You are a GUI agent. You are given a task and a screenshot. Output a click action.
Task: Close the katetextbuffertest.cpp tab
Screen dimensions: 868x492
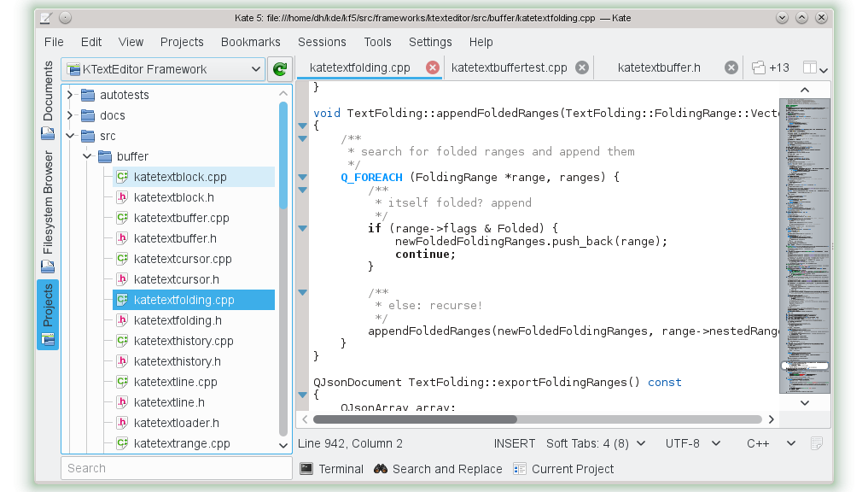[582, 67]
